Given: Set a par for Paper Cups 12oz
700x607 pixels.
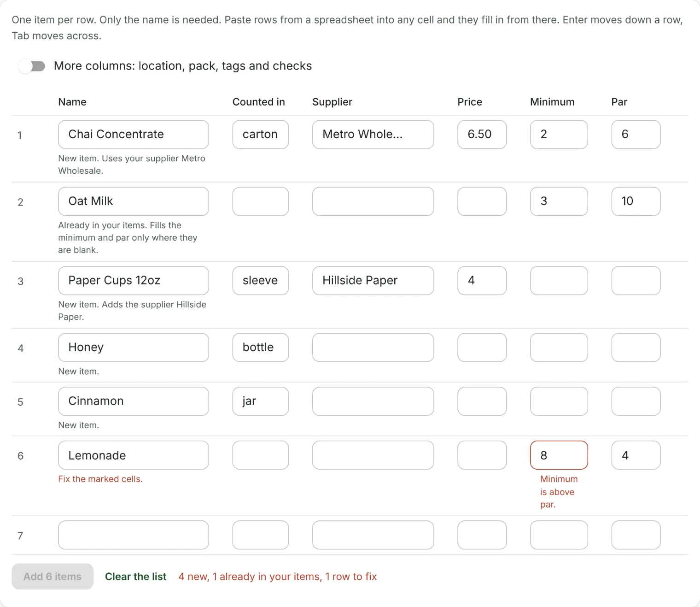Looking at the screenshot, I should pyautogui.click(x=636, y=281).
